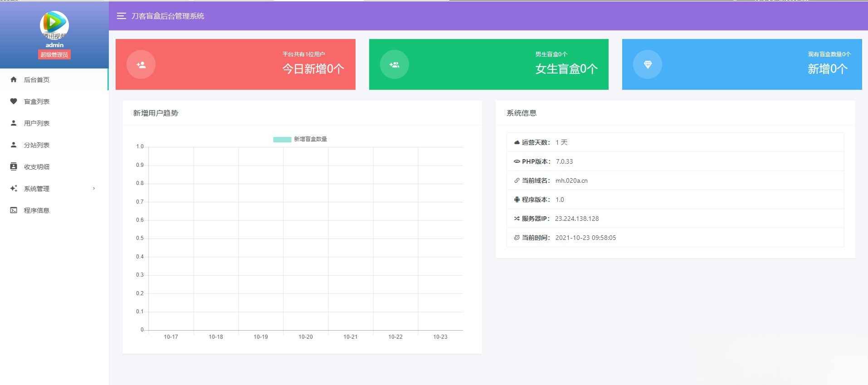This screenshot has height=385, width=868.
Task: Open the 盲盒列表 menu item
Action: [37, 102]
